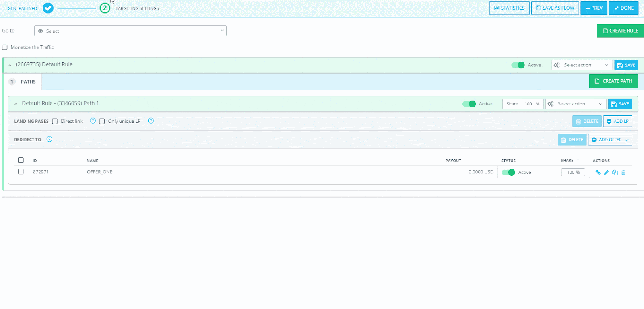This screenshot has height=309, width=644.
Task: Click payout value 0.0000 USD
Action: [x=481, y=172]
